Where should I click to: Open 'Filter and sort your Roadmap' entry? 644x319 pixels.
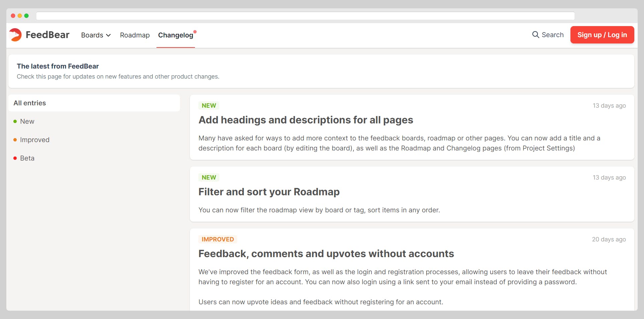(x=269, y=192)
